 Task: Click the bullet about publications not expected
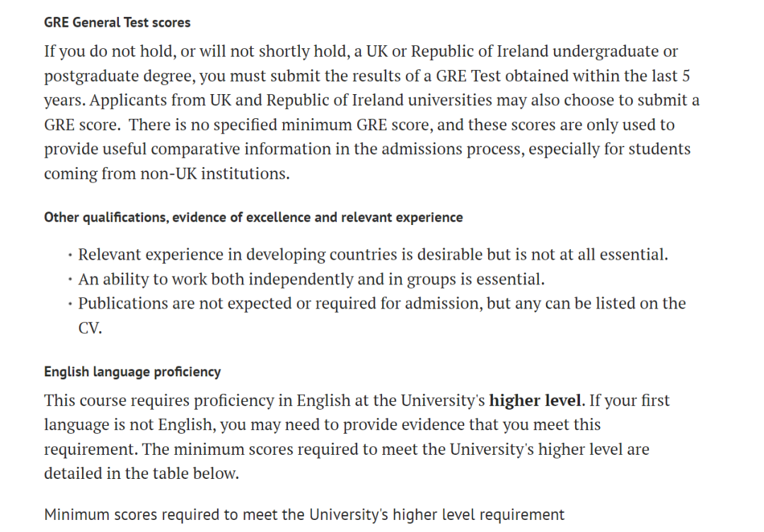[382, 304]
